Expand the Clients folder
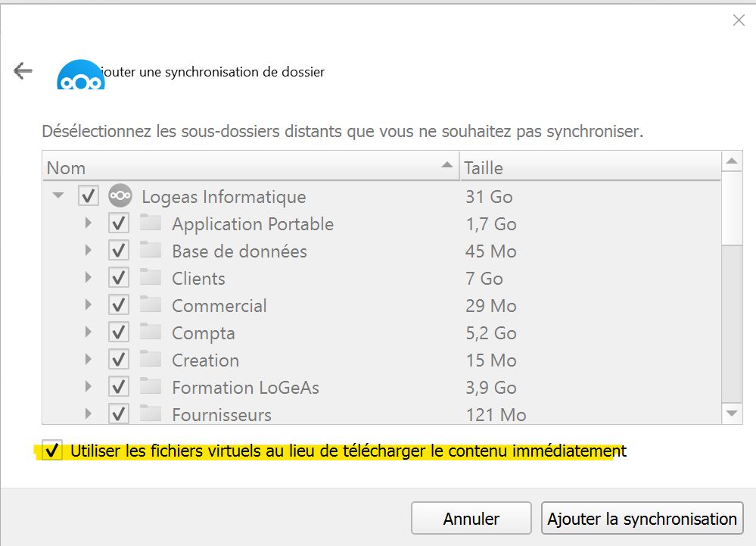This screenshot has height=546, width=756. coord(89,278)
